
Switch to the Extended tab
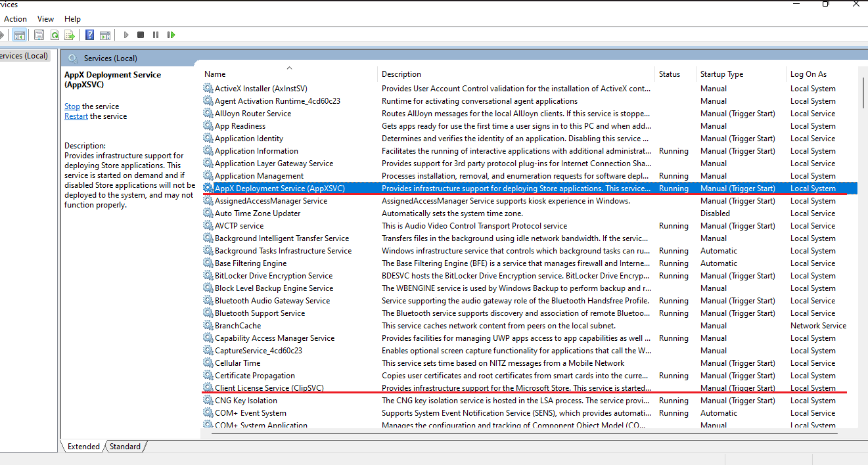click(x=83, y=447)
